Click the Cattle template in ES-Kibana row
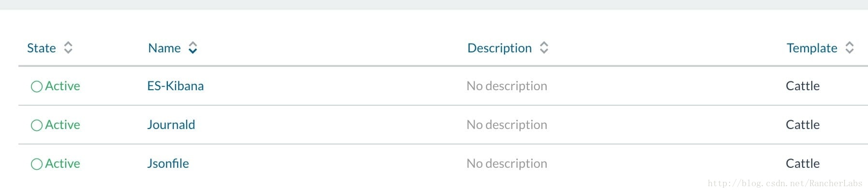 point(803,86)
